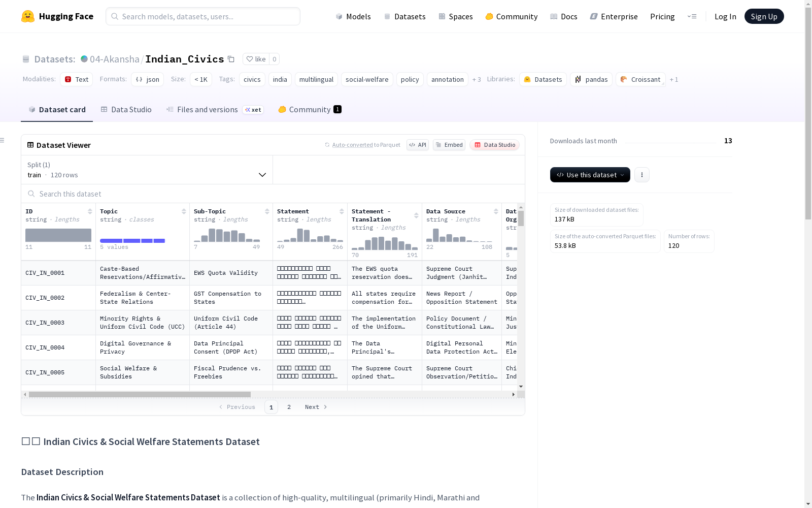Screen dimensions: 812x508
Task: Open Enterprise in the top navigation
Action: coord(614,16)
